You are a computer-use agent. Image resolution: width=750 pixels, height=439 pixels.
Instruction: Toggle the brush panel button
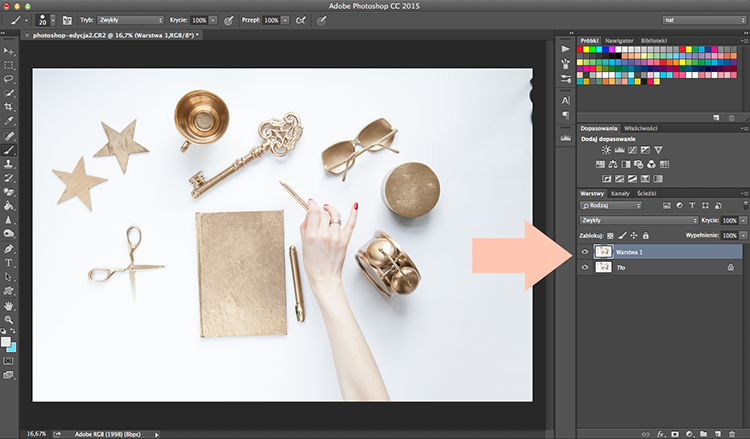pos(67,20)
